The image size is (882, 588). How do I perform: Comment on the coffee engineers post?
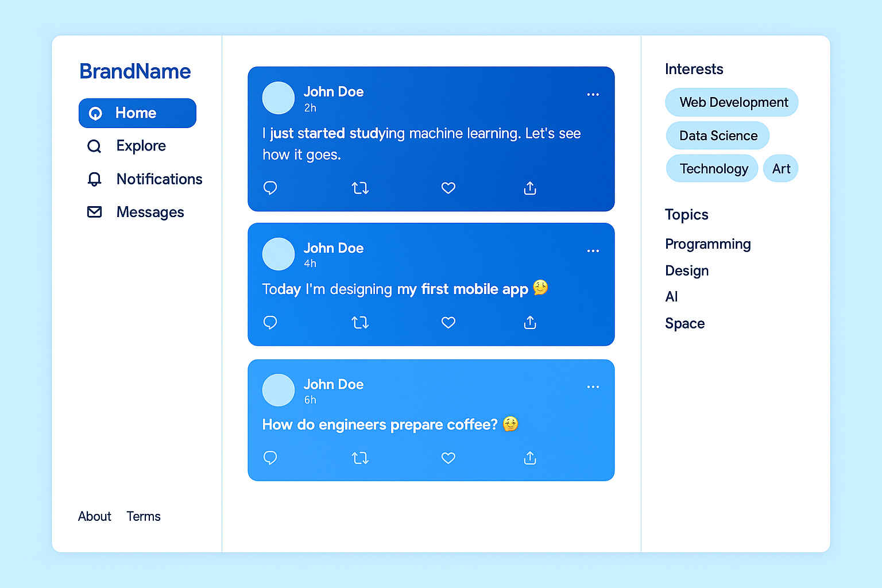(270, 458)
